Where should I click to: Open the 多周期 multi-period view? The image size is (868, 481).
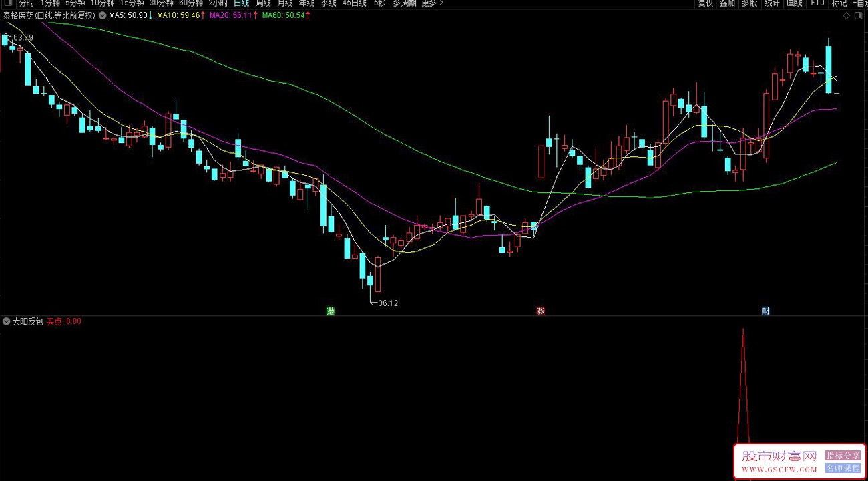[x=405, y=3]
